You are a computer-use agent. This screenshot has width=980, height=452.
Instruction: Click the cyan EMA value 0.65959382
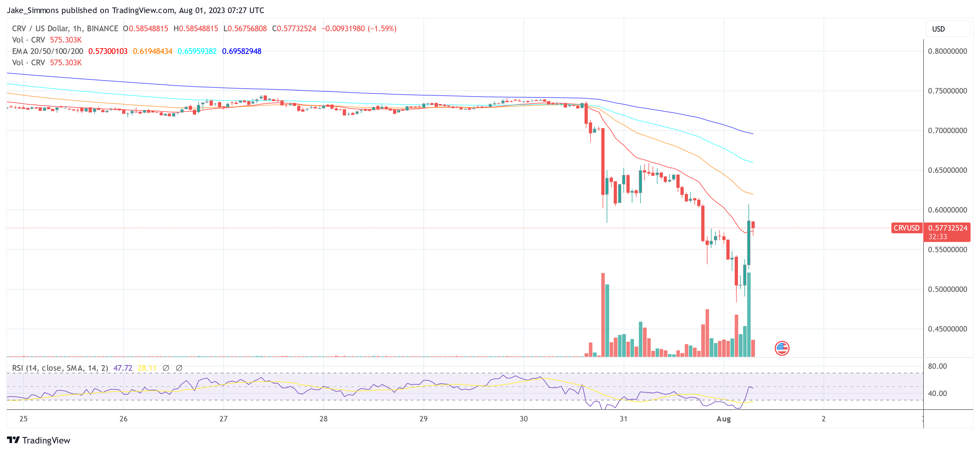[x=197, y=51]
